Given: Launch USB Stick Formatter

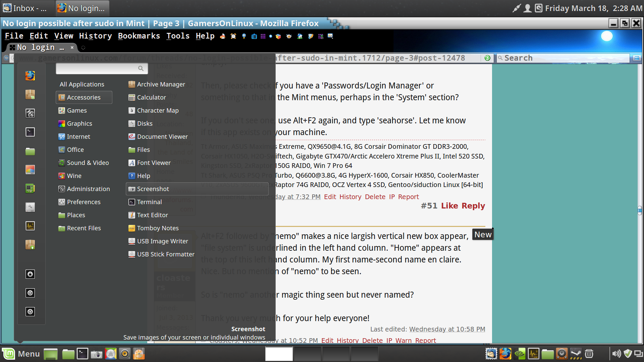Looking at the screenshot, I should point(197,254).
